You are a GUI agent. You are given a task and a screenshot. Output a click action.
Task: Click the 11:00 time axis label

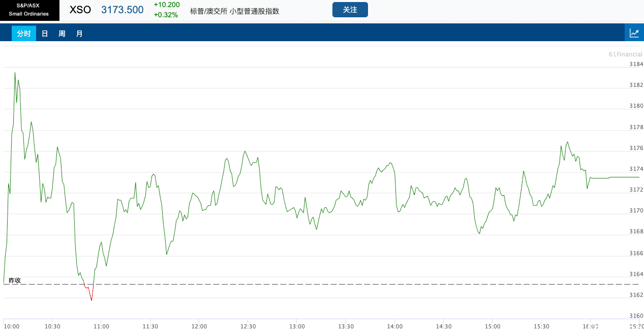[101, 326]
